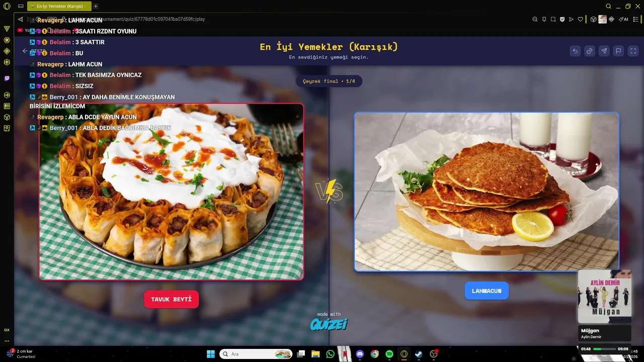Open Task View on the taskbar
Image resolution: width=644 pixels, height=362 pixels.
click(x=301, y=354)
